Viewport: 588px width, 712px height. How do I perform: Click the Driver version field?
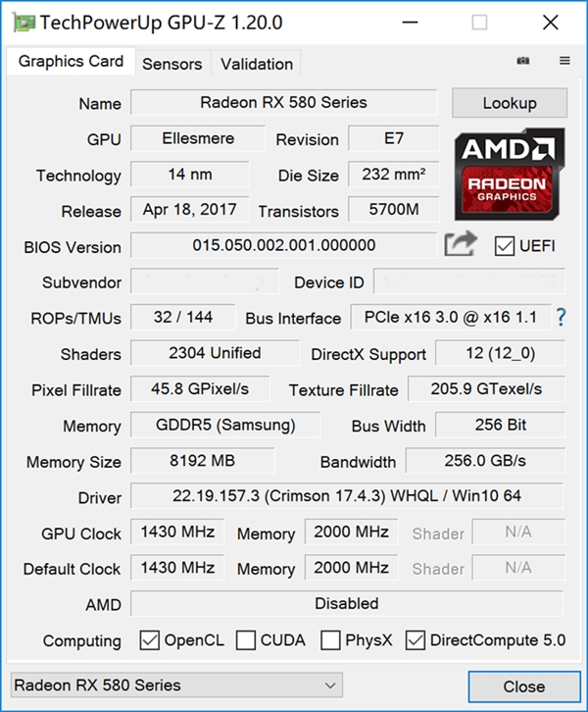pyautogui.click(x=347, y=497)
